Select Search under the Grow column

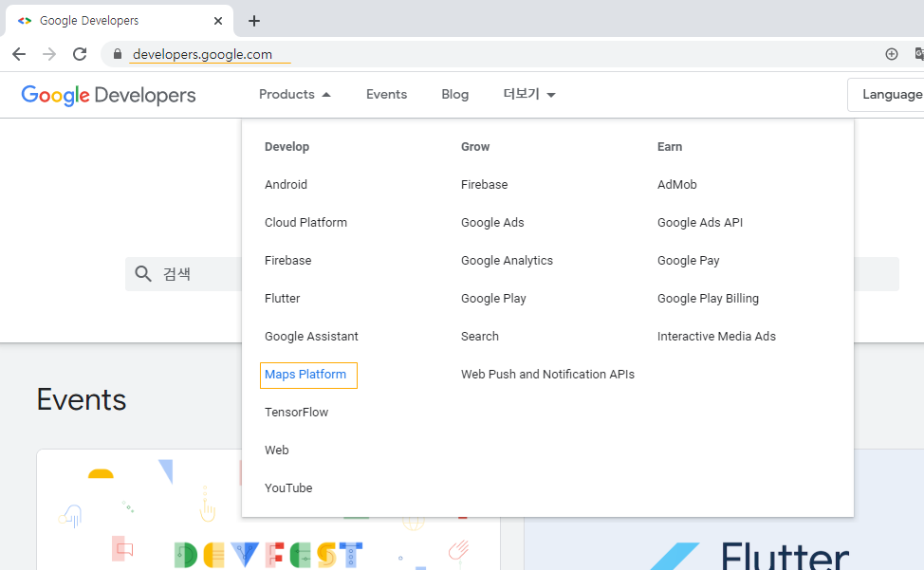pyautogui.click(x=480, y=337)
